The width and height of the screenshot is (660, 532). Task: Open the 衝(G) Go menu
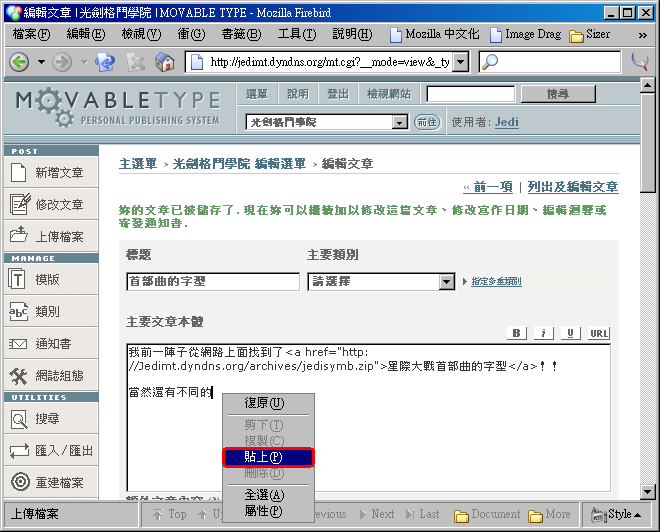click(x=191, y=34)
